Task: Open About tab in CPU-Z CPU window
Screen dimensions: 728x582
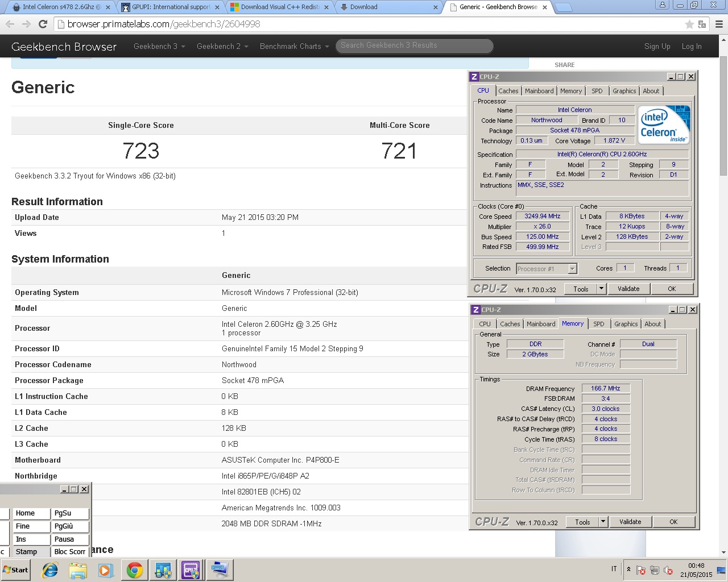Action: [651, 91]
